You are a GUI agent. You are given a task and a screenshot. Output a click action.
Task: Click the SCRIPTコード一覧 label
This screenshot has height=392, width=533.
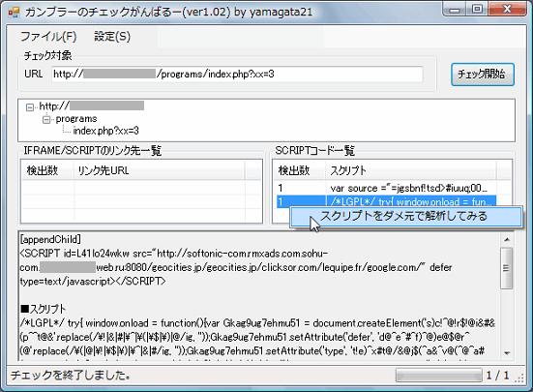[x=314, y=150]
